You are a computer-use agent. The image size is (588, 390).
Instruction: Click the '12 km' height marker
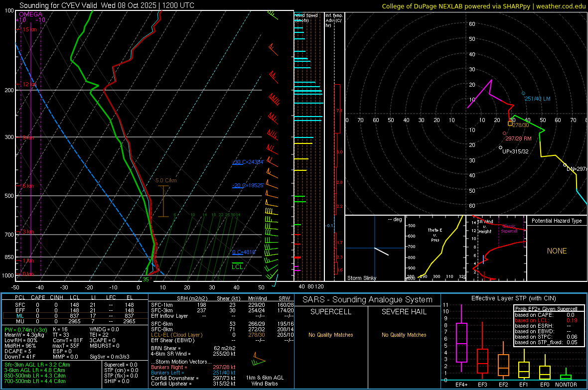tap(29, 84)
